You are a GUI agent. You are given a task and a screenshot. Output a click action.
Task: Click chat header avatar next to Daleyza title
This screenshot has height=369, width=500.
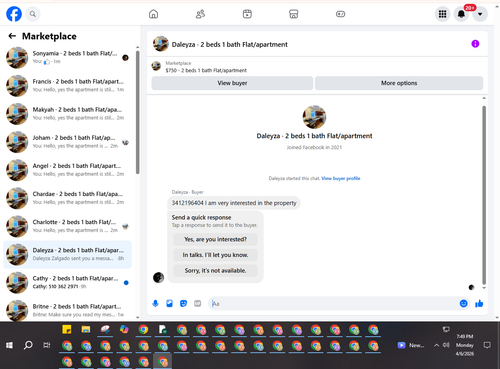(161, 44)
